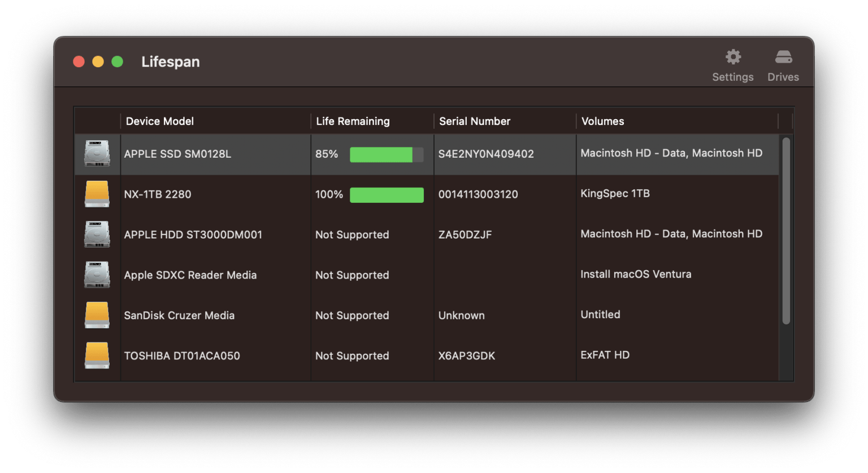This screenshot has height=473, width=868.
Task: Click the Drives toolbar icon
Action: (x=783, y=58)
